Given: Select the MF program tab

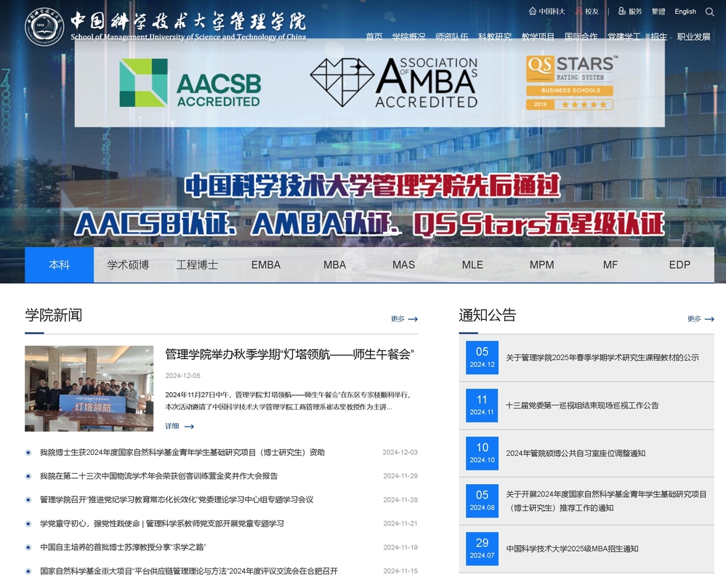Looking at the screenshot, I should tap(610, 265).
